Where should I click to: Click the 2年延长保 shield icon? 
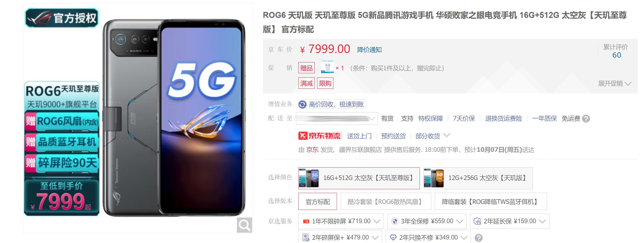[477, 221]
